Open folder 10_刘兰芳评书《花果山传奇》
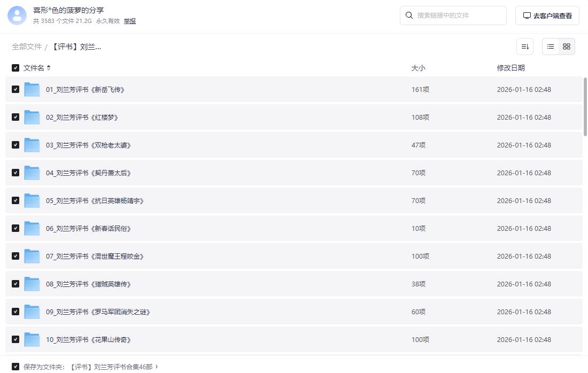588x373 pixels. click(x=89, y=339)
